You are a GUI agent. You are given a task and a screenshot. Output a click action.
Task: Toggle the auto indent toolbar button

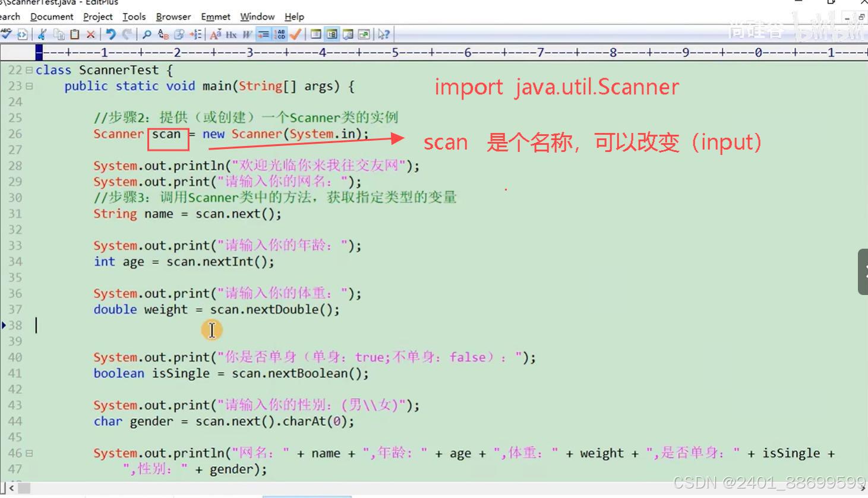coord(263,34)
